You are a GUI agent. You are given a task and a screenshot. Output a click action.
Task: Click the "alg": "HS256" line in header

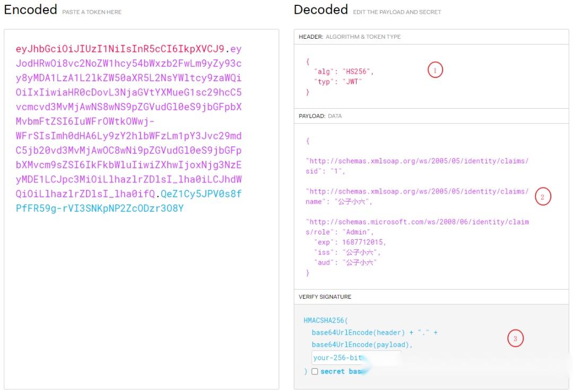pyautogui.click(x=344, y=72)
